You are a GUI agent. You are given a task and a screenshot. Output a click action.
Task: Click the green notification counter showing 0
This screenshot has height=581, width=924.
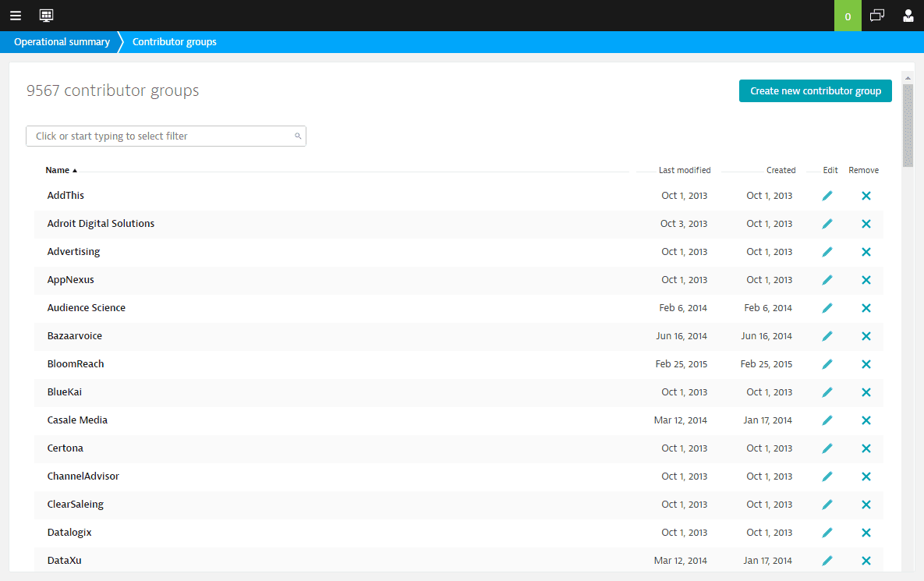click(848, 16)
